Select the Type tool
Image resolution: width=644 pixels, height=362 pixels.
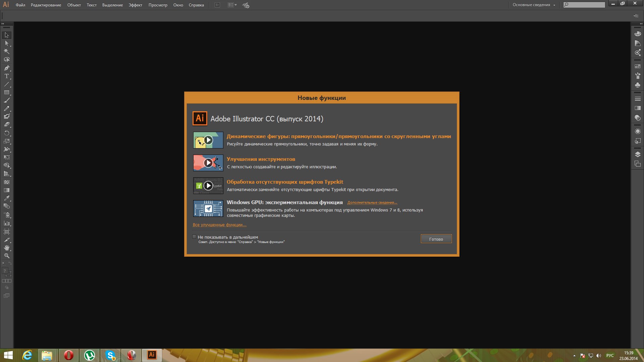[x=7, y=76]
